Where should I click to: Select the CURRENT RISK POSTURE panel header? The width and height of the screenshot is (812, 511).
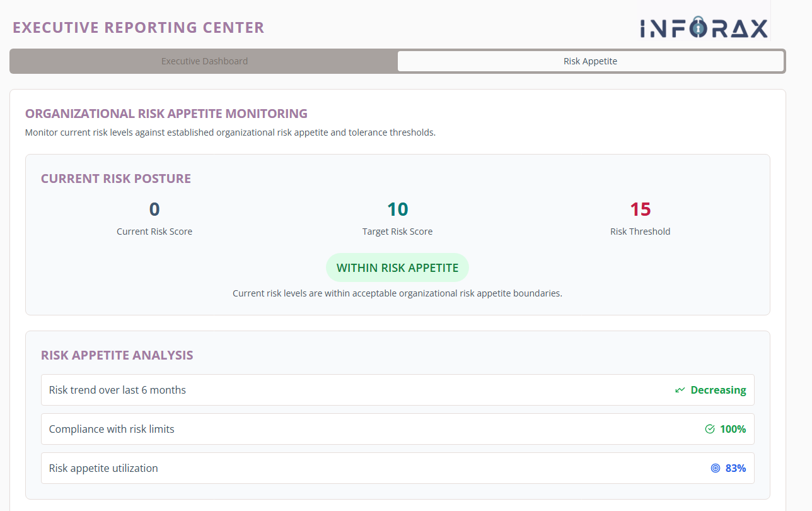pyautogui.click(x=115, y=179)
